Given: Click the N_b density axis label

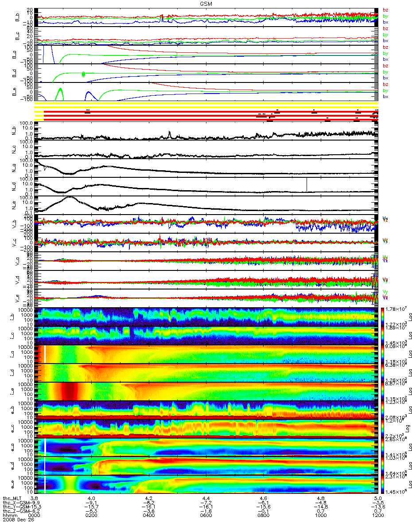Looking at the screenshot, I should 14,131.
